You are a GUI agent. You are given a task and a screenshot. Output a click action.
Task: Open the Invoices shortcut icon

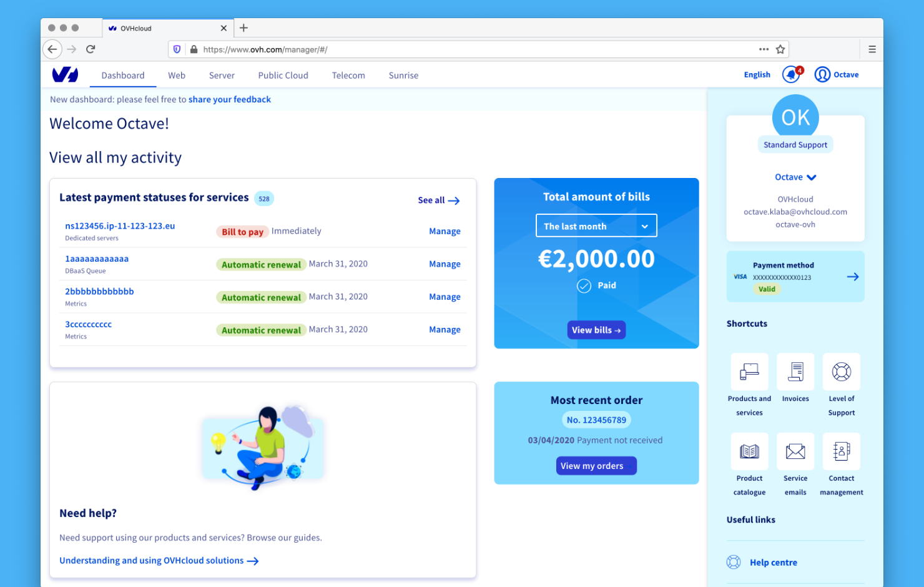(x=795, y=372)
